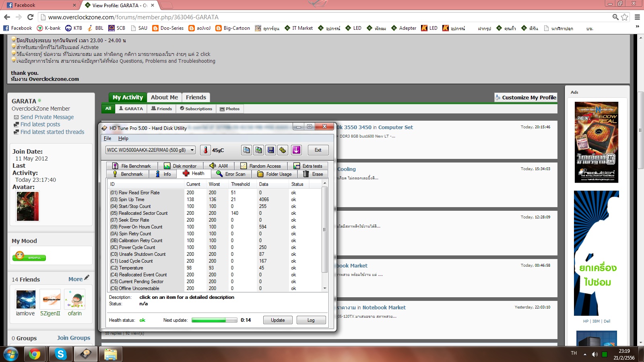Switch to the Extra tests tab
The height and width of the screenshot is (362, 644).
point(308,166)
